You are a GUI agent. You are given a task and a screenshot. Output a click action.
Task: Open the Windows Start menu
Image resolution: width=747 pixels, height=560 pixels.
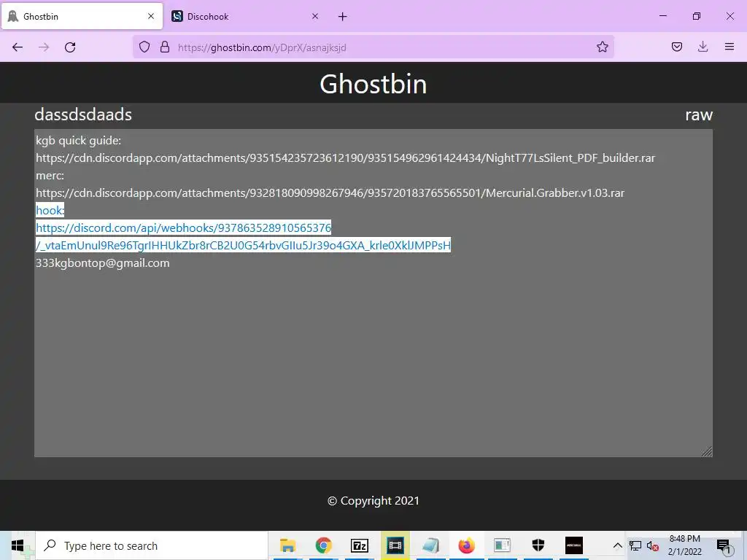[x=18, y=545]
